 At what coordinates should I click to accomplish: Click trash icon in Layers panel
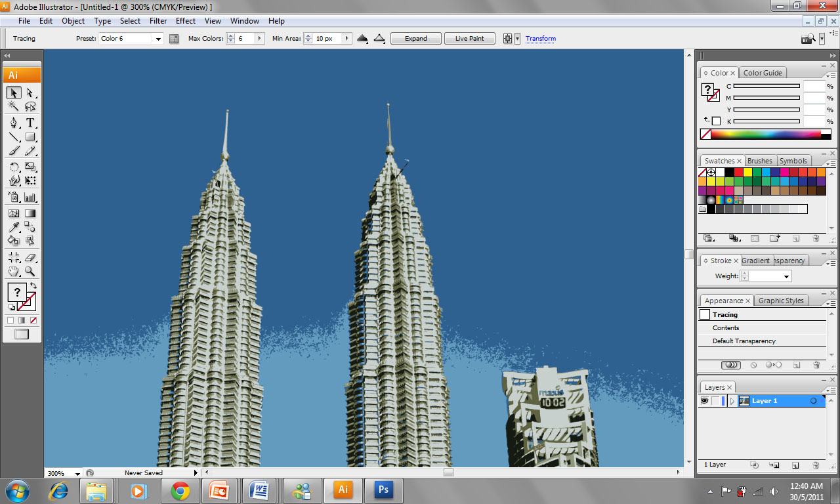(816, 465)
